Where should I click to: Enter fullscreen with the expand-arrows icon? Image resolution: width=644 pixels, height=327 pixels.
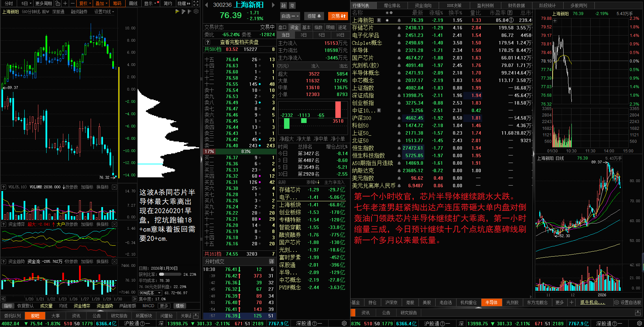[196, 3]
